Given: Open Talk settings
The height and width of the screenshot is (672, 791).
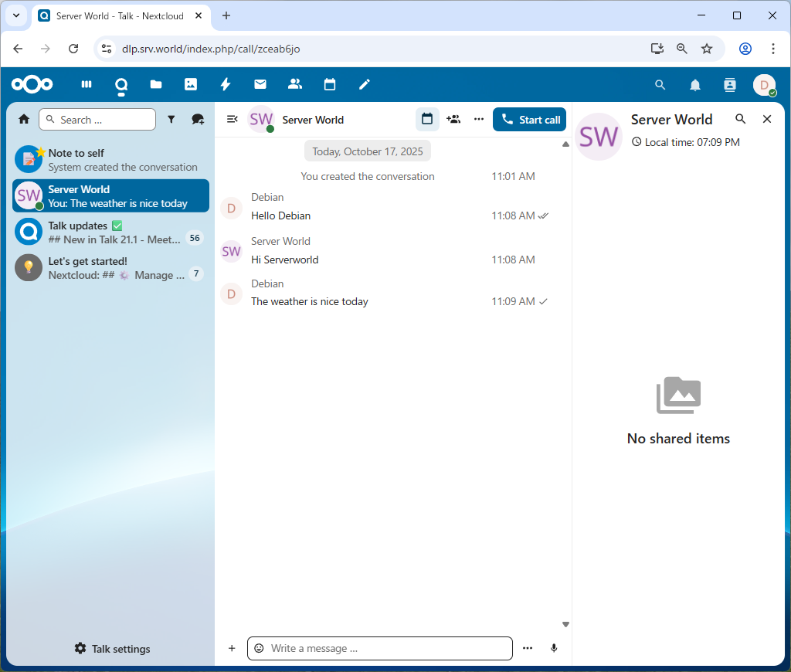Looking at the screenshot, I should pyautogui.click(x=111, y=649).
